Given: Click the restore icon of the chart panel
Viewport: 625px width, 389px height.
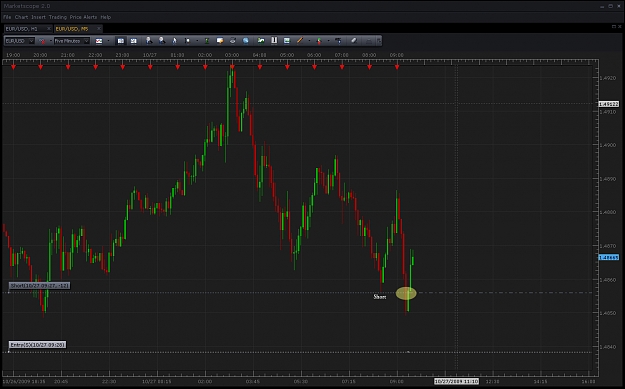Looking at the screenshot, I should click(614, 27).
